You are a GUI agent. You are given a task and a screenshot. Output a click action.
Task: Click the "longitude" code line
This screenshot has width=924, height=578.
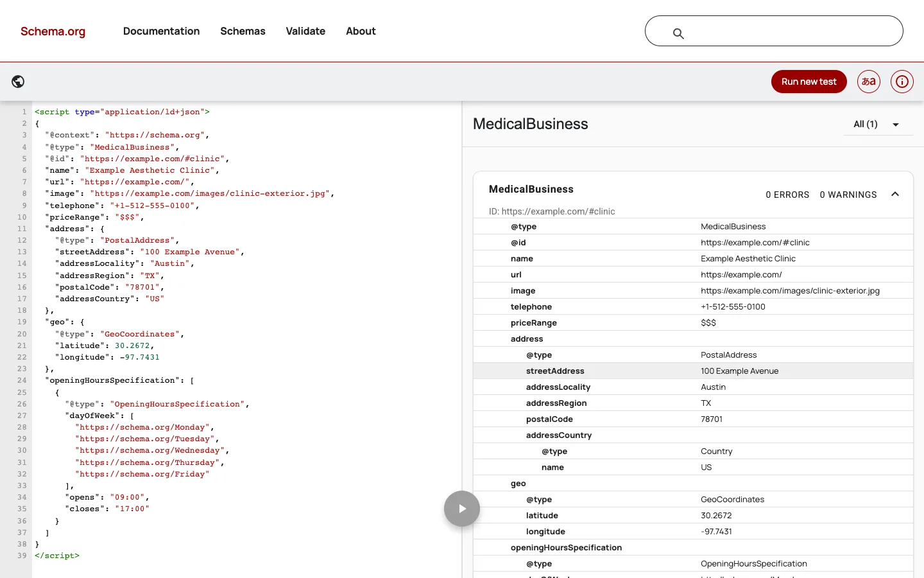pos(107,357)
